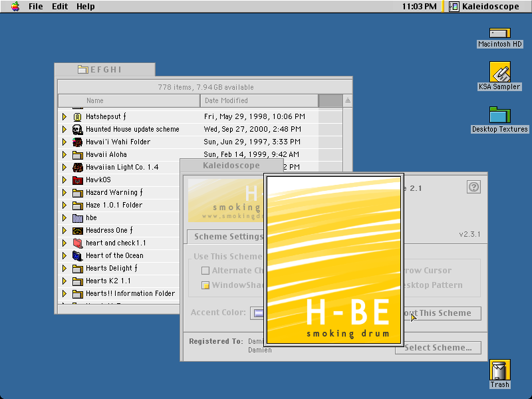Dismiss the H-BE smoking drum splash image

334,260
